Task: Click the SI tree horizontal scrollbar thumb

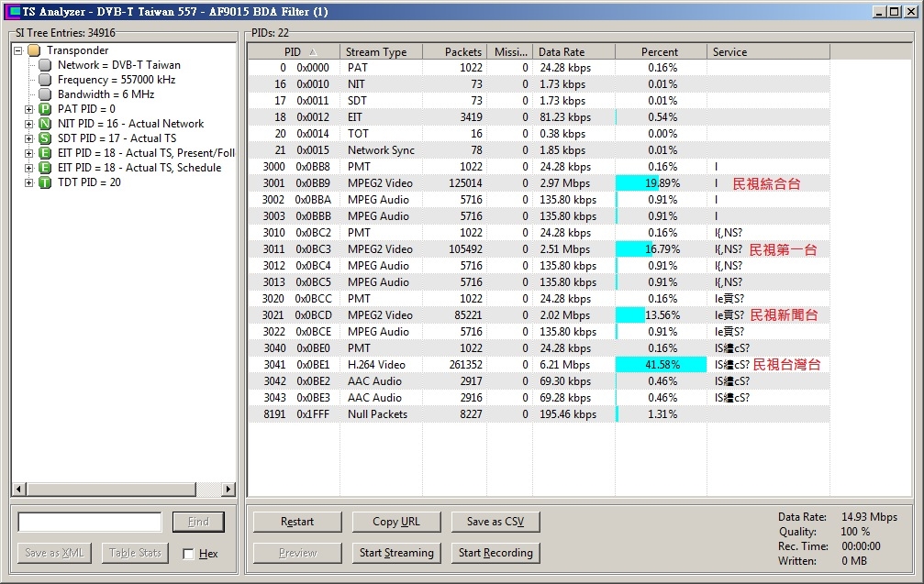Action: pos(111,489)
